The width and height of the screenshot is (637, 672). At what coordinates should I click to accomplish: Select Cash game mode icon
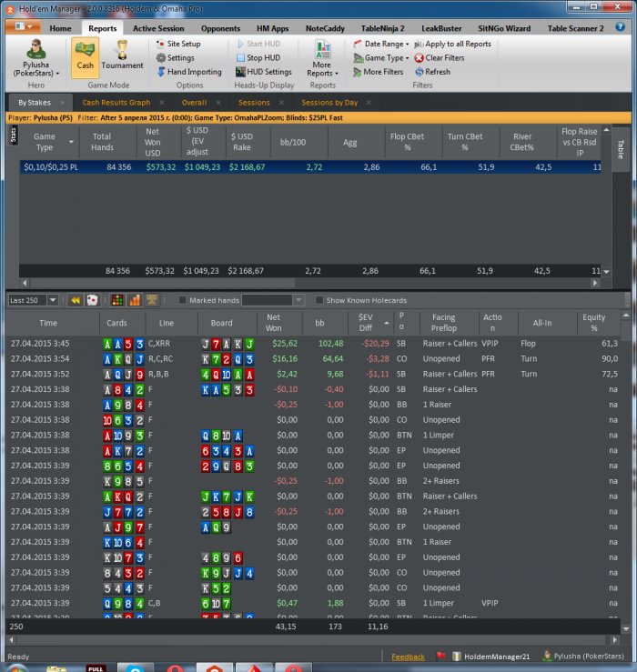[85, 56]
